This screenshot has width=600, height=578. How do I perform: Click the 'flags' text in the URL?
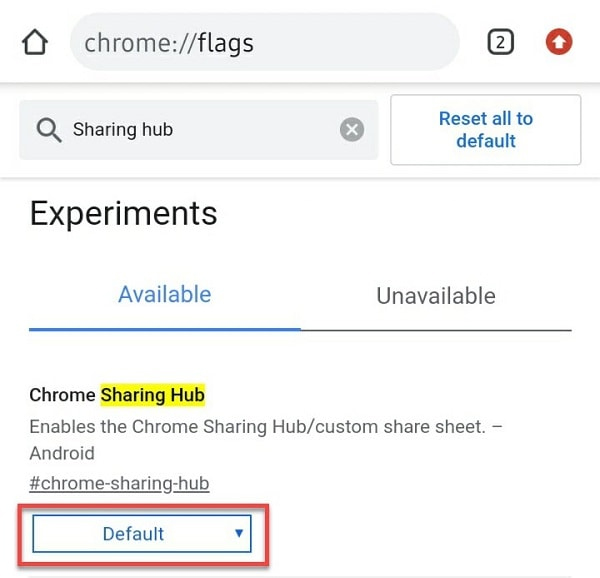coord(226,43)
